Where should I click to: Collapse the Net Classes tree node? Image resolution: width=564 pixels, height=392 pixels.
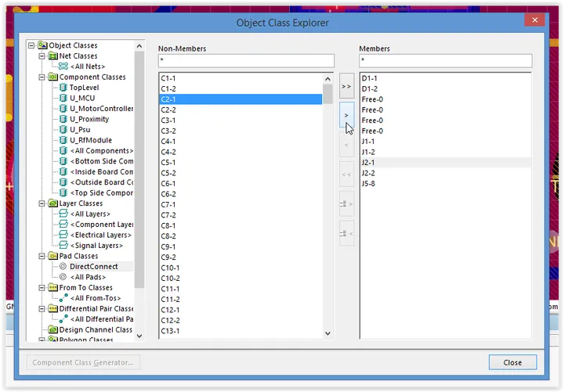coord(42,56)
